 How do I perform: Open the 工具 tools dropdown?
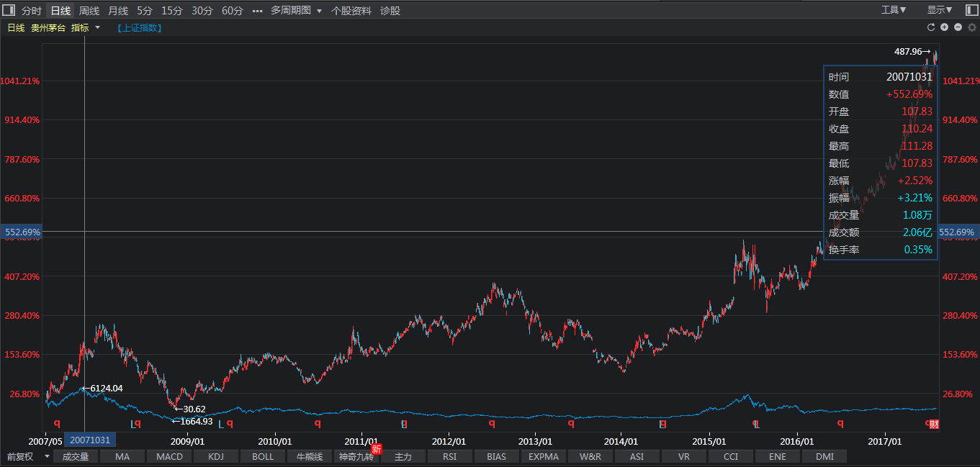click(x=894, y=10)
